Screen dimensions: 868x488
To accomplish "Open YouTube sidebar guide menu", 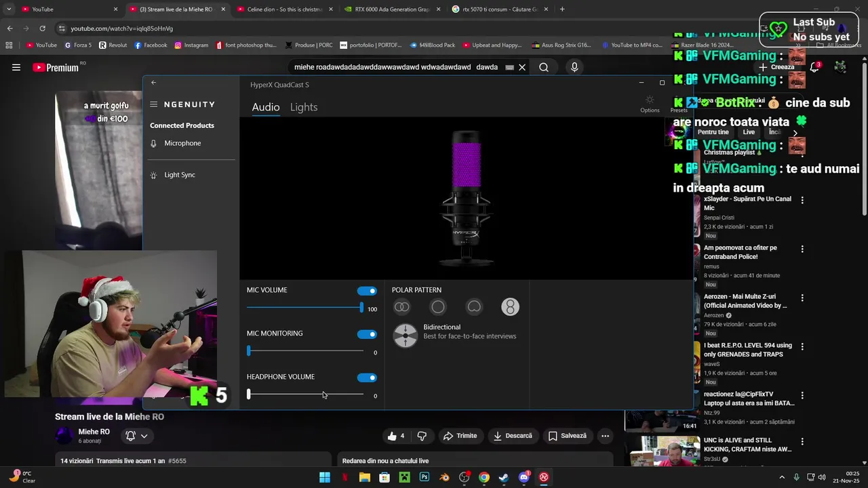I will pos(16,67).
